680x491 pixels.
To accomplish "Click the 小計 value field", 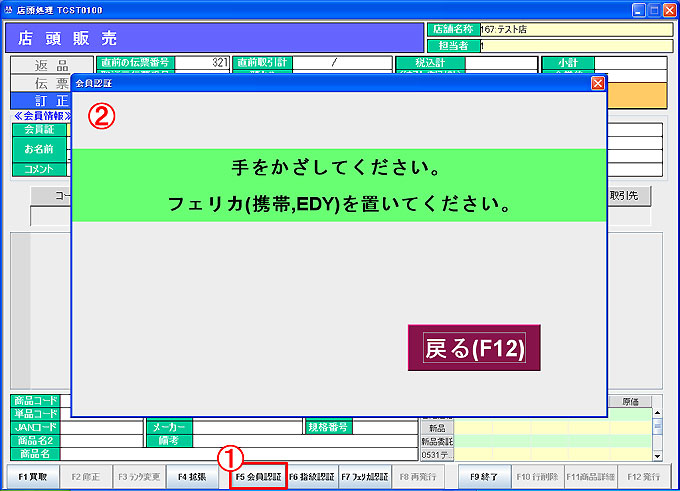I will [630, 63].
